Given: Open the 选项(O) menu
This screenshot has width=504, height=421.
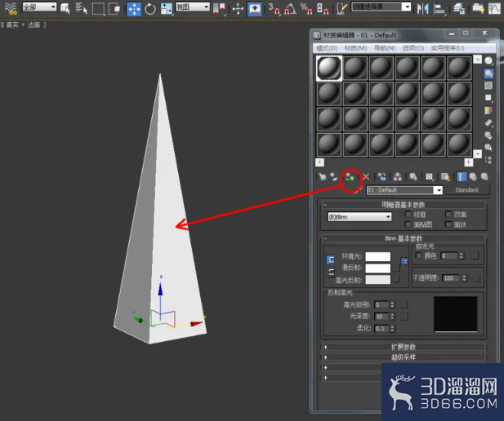Looking at the screenshot, I should [413, 48].
